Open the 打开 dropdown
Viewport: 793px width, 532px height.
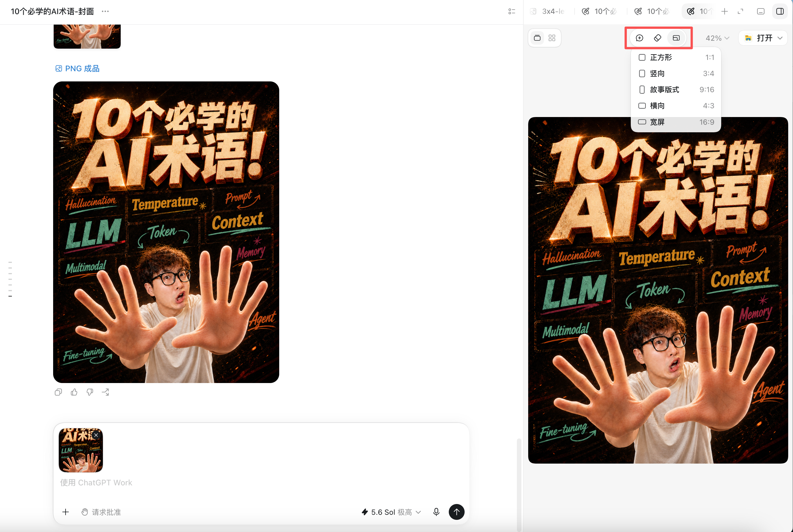tap(763, 38)
